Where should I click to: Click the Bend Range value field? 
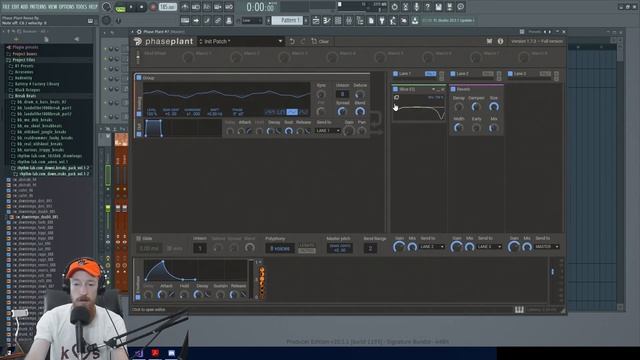coord(370,248)
